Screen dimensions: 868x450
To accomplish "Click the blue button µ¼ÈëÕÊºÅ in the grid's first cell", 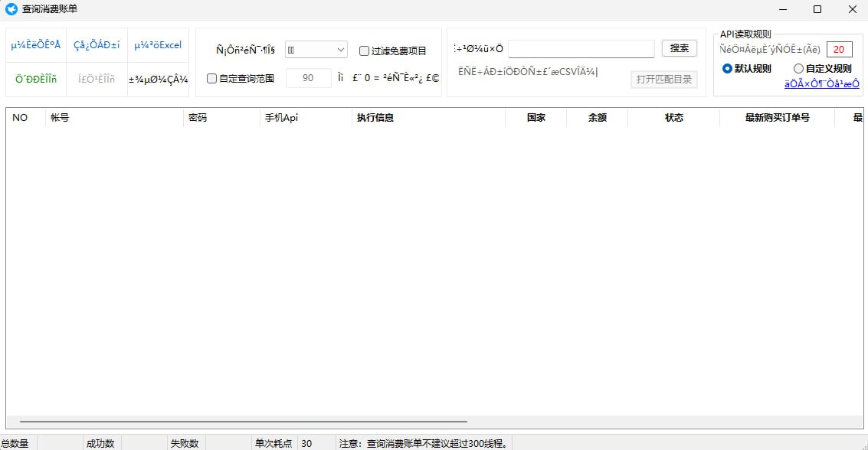I will pos(36,45).
